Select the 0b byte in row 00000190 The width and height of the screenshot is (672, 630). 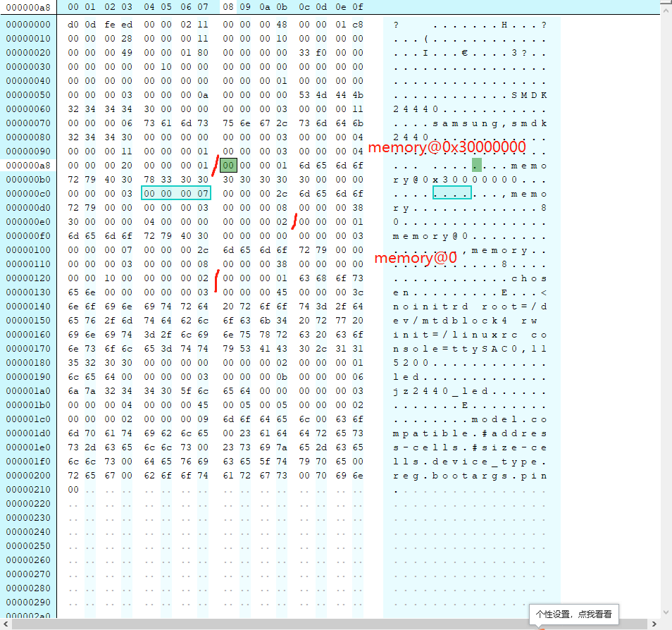282,377
